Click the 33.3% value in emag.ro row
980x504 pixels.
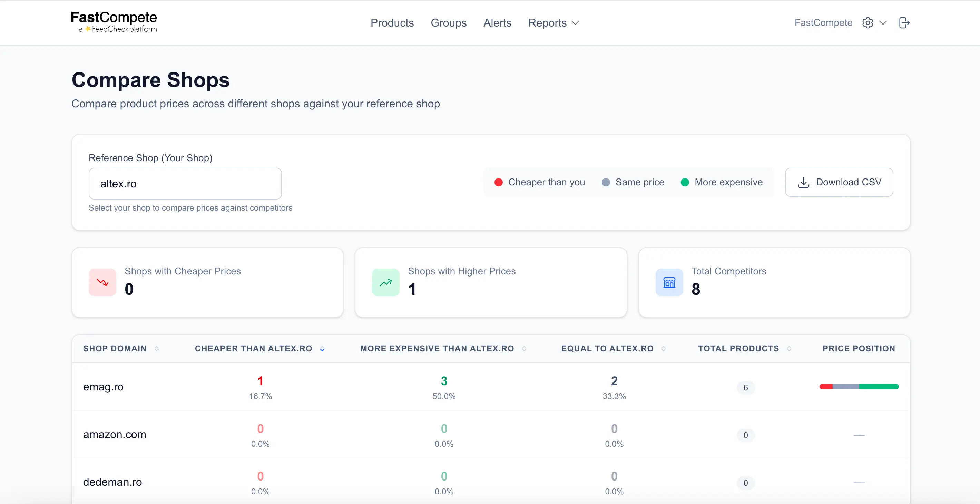tap(614, 396)
